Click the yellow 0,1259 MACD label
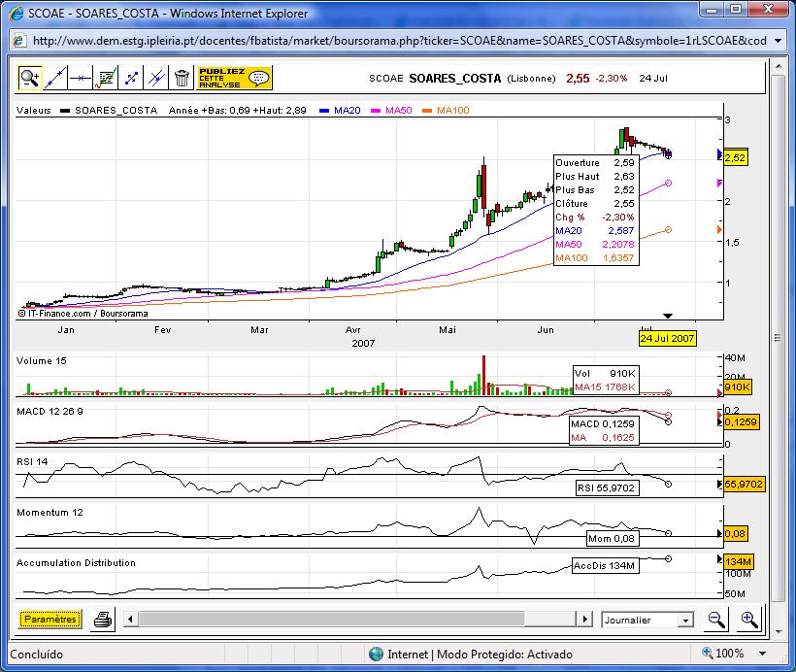 742,421
